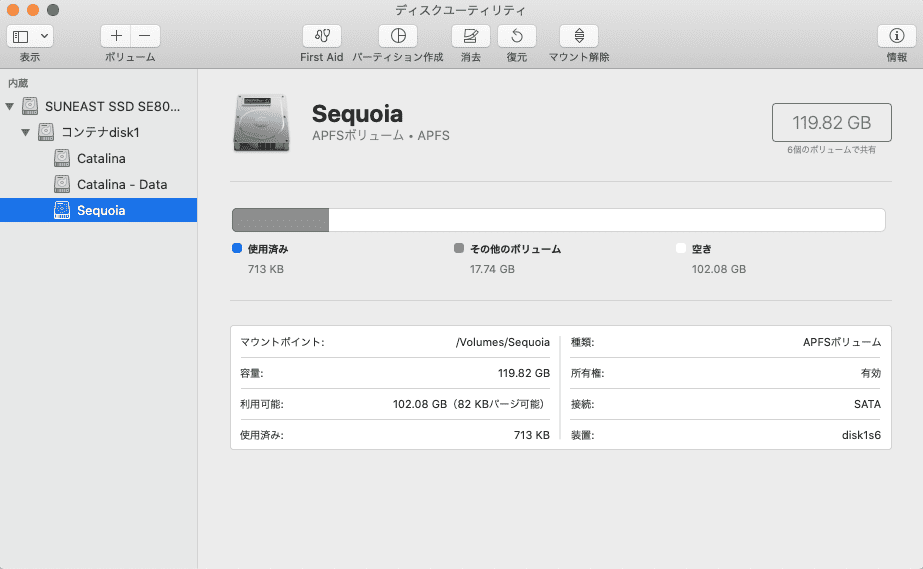Show volume info (情報) icon
The image size is (923, 569).
pyautogui.click(x=897, y=36)
